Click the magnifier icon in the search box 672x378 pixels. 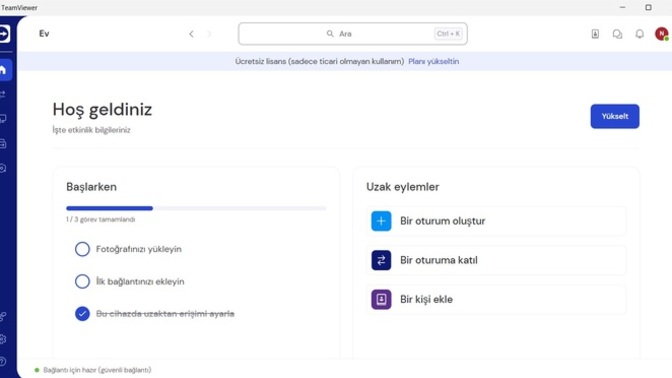click(x=330, y=33)
